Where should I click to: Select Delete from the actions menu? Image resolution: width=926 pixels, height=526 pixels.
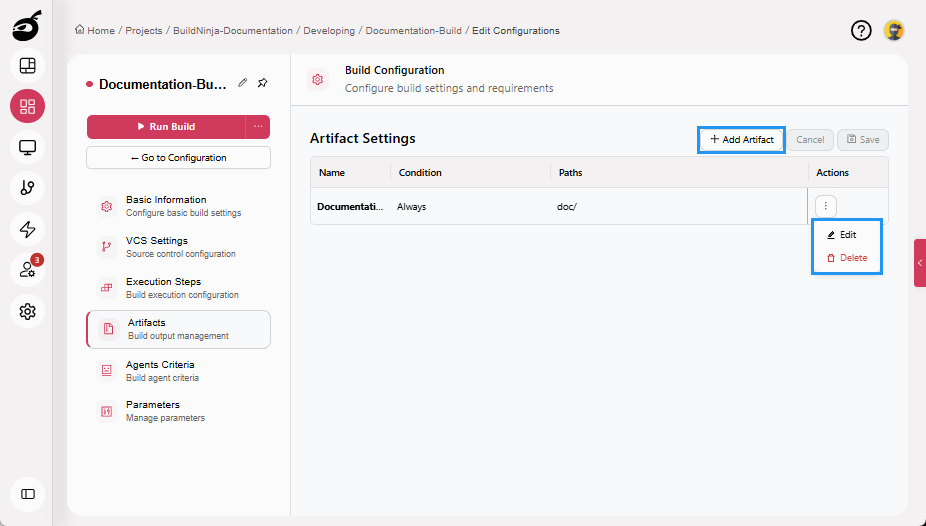click(847, 258)
